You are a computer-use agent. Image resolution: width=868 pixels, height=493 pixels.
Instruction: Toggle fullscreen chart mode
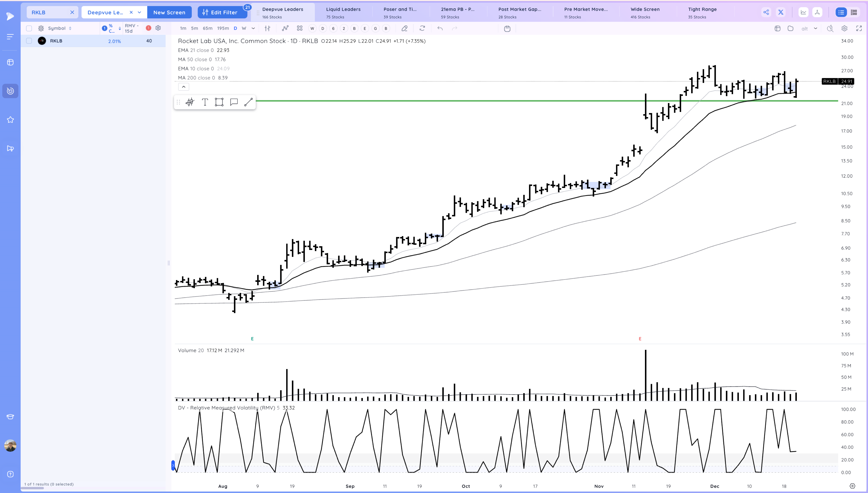coord(859,28)
